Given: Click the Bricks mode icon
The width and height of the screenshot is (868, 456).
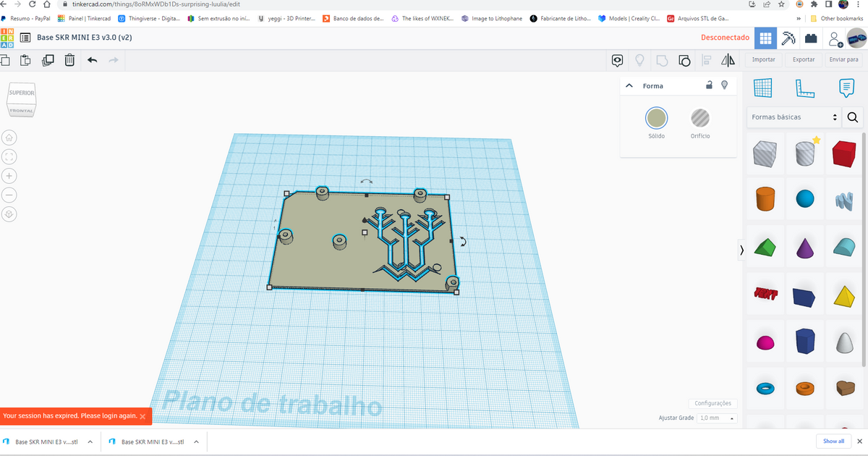Looking at the screenshot, I should [x=811, y=38].
